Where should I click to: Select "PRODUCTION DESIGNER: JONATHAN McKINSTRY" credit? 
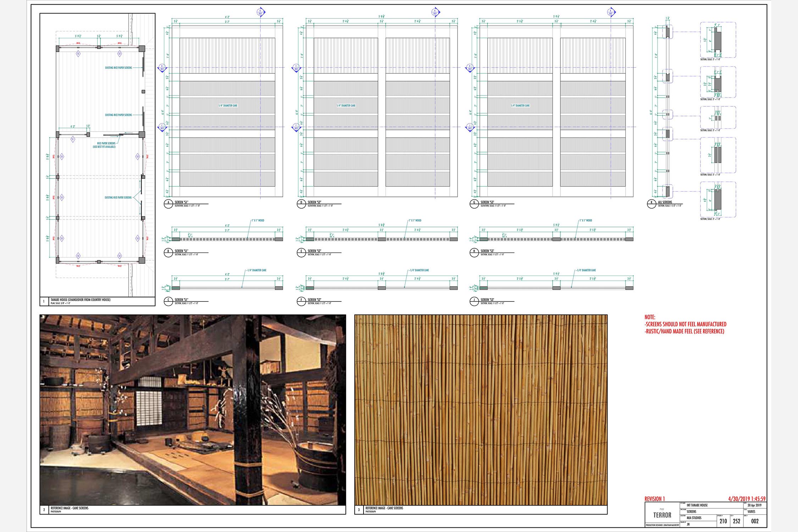[662, 525]
